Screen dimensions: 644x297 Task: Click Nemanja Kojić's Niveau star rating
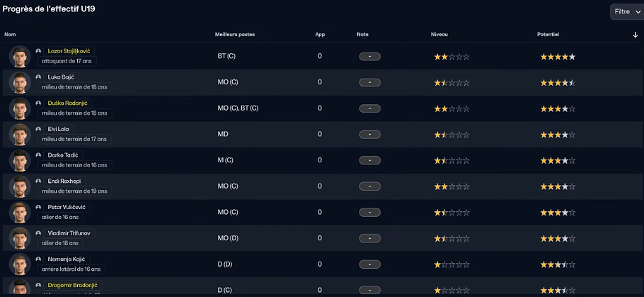[452, 264]
